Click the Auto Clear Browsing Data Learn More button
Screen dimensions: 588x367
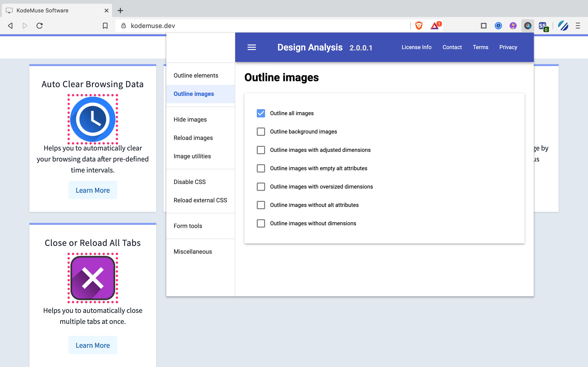tap(93, 190)
